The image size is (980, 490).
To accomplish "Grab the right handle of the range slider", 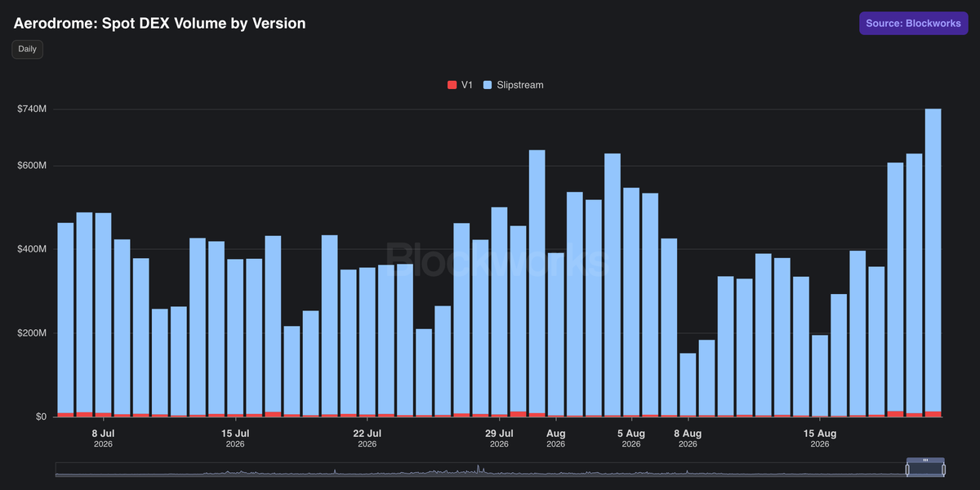I will (x=943, y=470).
